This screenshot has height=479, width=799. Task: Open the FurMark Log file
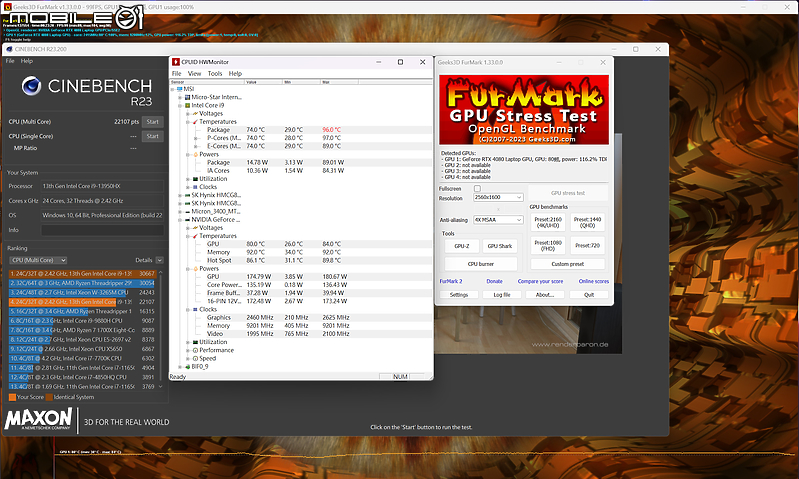coord(501,295)
